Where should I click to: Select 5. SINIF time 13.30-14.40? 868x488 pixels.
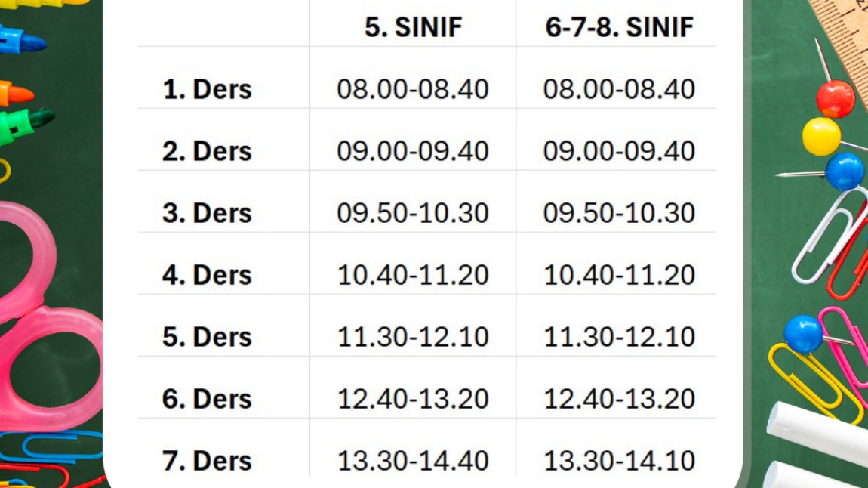[x=413, y=461]
